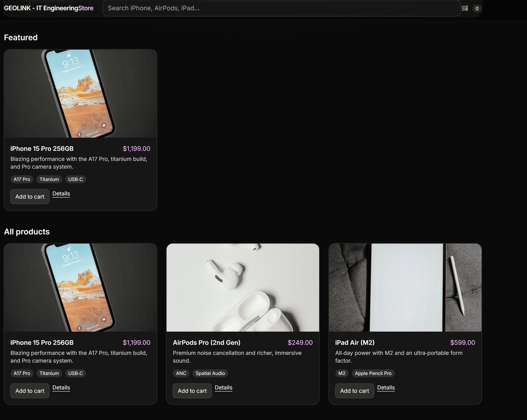
Task: Add AirPods Pro (2nd Gen) to cart
Action: pos(192,390)
